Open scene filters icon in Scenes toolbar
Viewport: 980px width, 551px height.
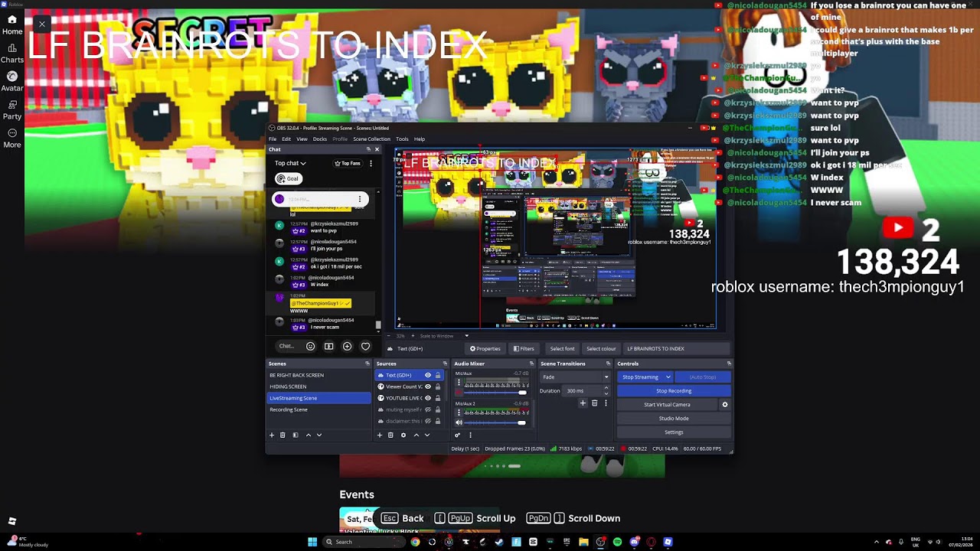[296, 435]
